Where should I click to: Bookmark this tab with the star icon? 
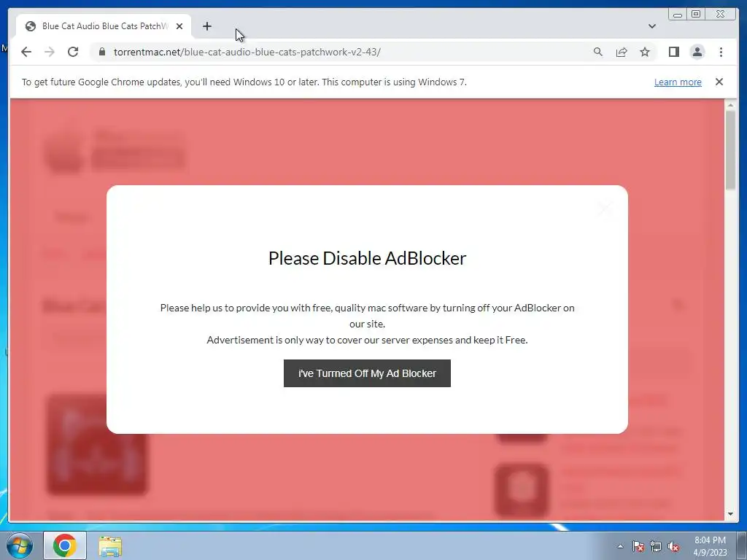[645, 52]
